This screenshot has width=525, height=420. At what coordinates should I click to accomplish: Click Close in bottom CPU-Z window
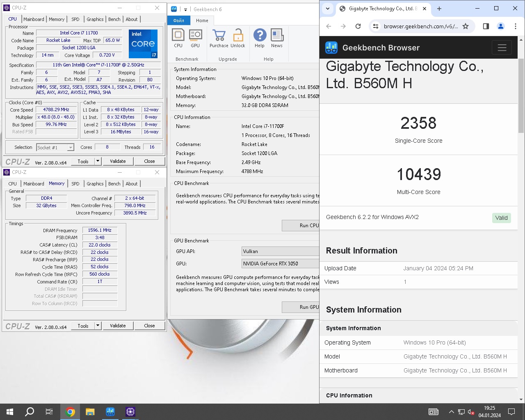(x=149, y=326)
